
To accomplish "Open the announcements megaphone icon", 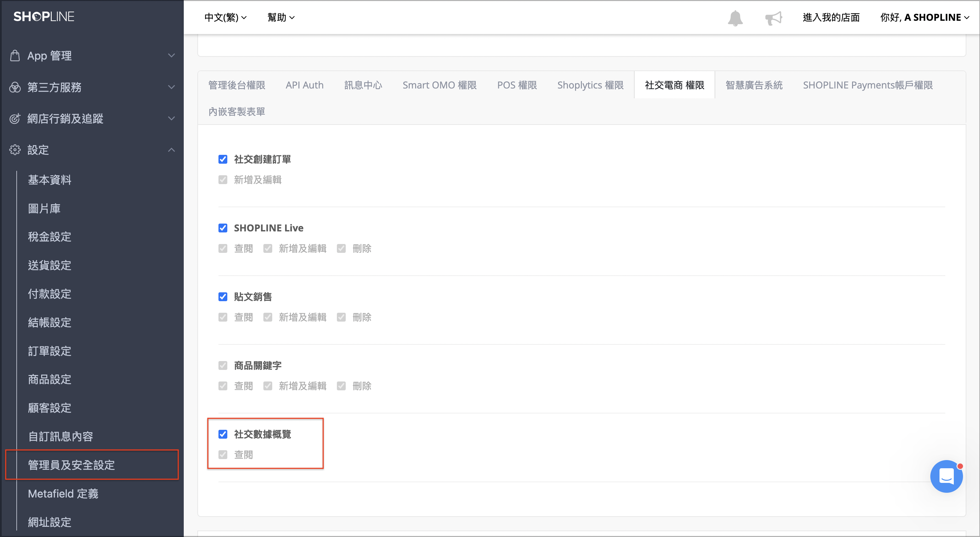I will pyautogui.click(x=773, y=18).
